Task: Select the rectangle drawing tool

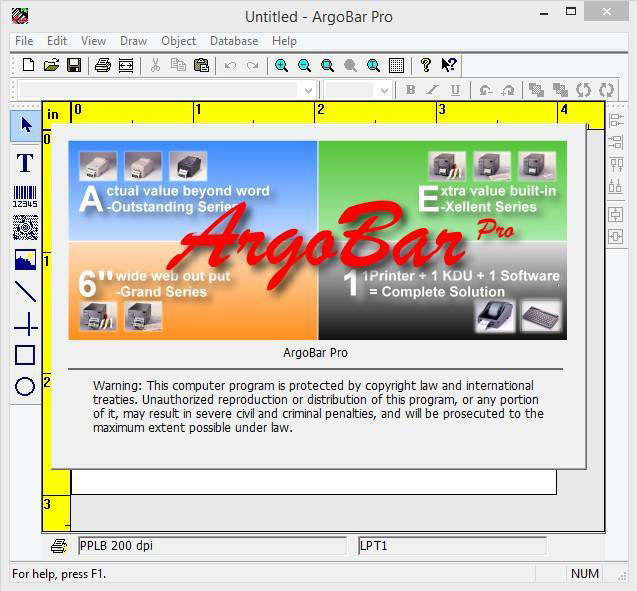Action: click(x=25, y=355)
